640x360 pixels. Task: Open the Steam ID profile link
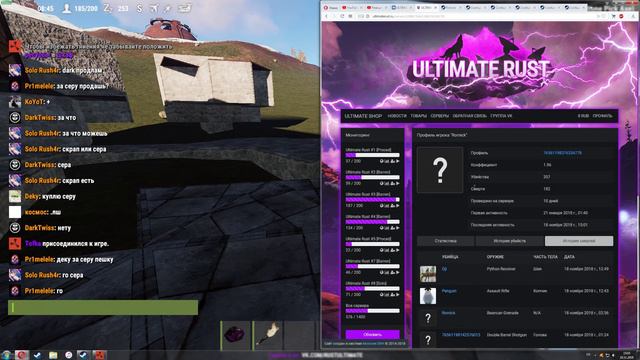[x=562, y=153]
